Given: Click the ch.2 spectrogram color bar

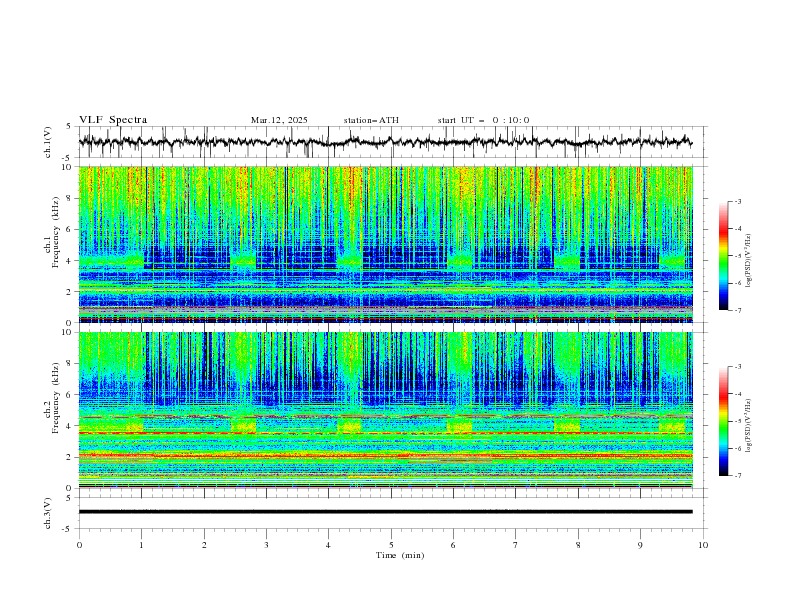Looking at the screenshot, I should click(723, 421).
